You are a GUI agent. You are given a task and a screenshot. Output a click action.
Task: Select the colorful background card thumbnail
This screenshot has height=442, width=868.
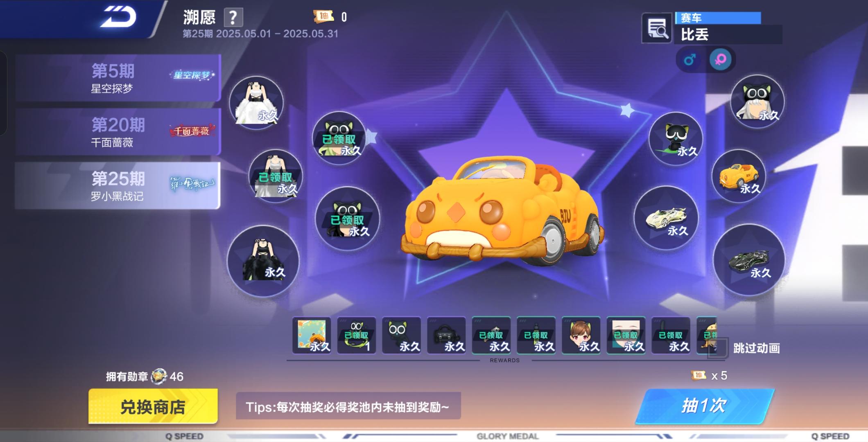(x=312, y=335)
